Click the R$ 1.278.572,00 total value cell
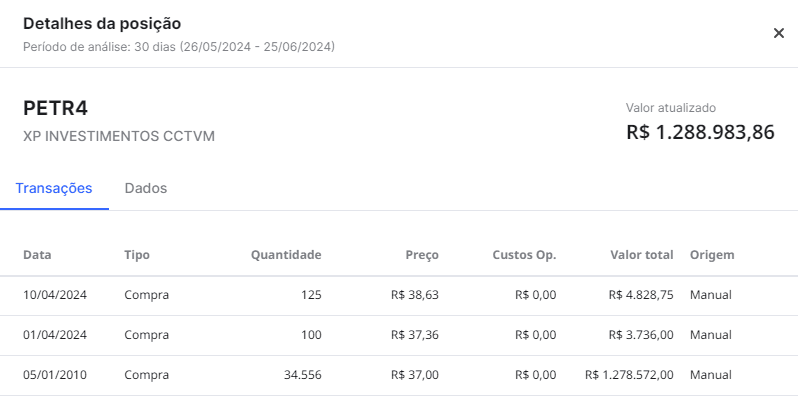Image resolution: width=798 pixels, height=396 pixels. click(x=629, y=375)
